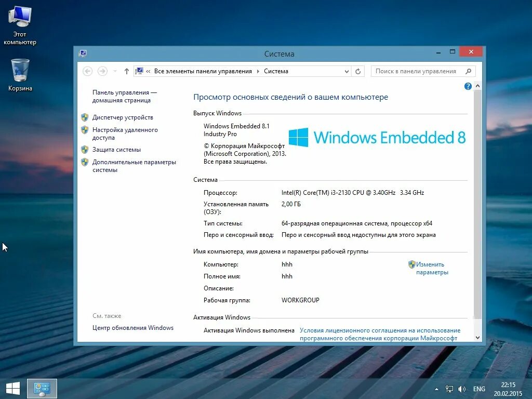Select Все элементы панели управления in breadcrumb
The image size is (532, 399).
click(x=202, y=71)
